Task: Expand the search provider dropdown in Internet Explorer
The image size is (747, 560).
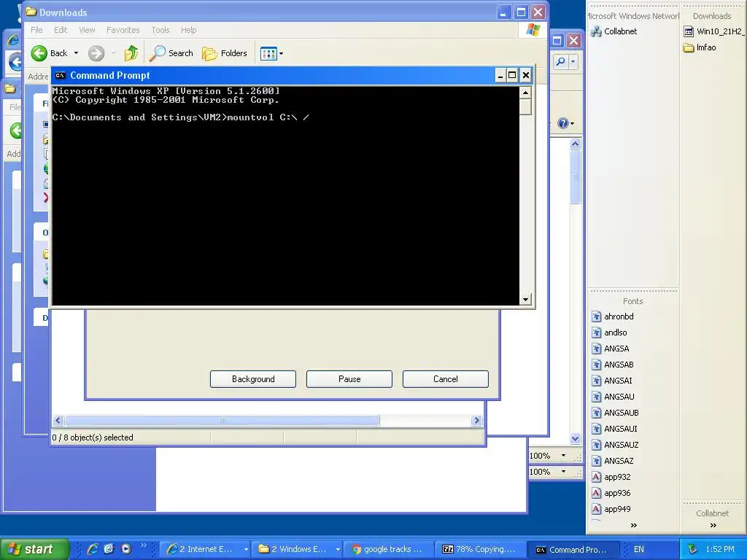Action: [x=573, y=61]
